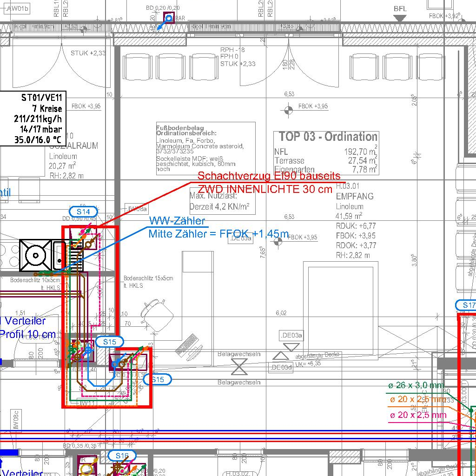Click the S16 shaft tag
Viewport: 476px width, 476px height.
tap(122, 456)
